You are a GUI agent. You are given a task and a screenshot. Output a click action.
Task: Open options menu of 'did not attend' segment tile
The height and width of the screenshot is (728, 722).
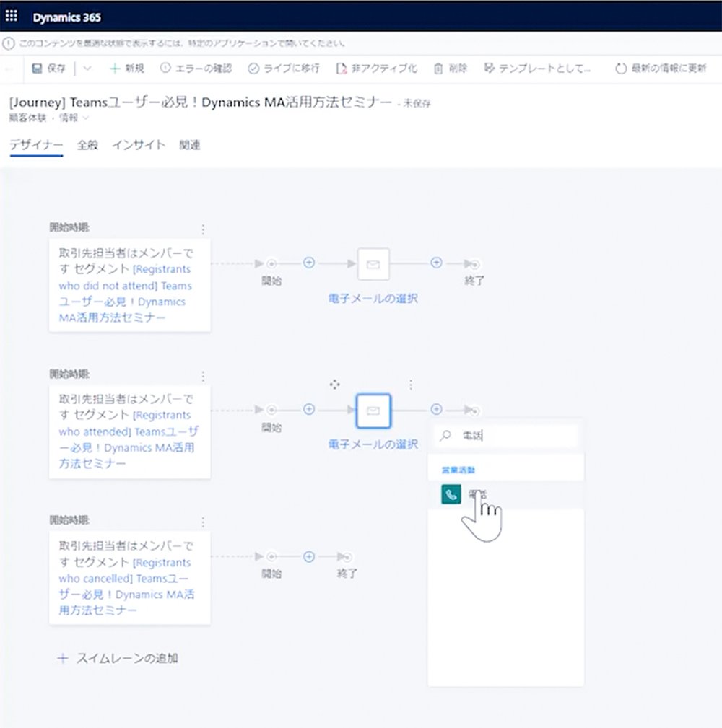coord(203,229)
